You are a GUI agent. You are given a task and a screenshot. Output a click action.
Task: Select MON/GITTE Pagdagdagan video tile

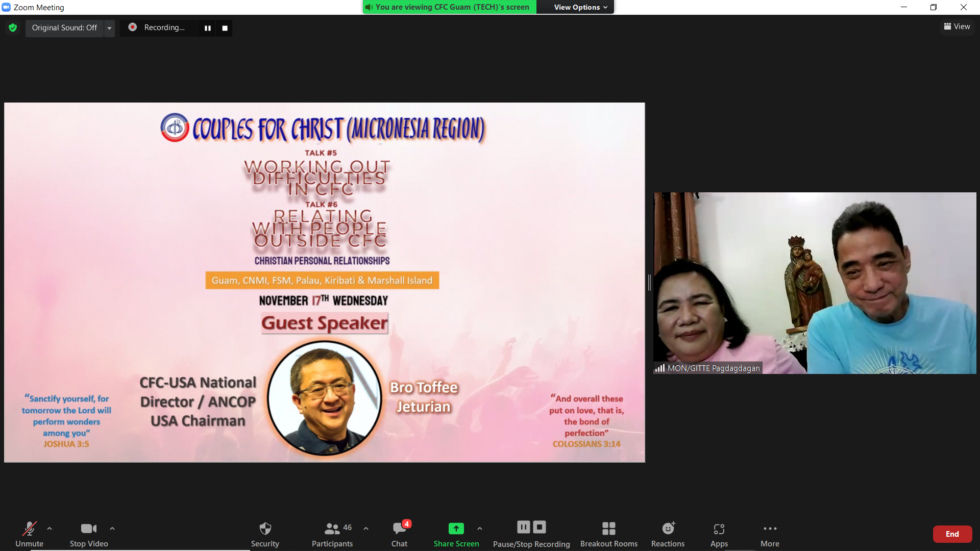pyautogui.click(x=815, y=283)
